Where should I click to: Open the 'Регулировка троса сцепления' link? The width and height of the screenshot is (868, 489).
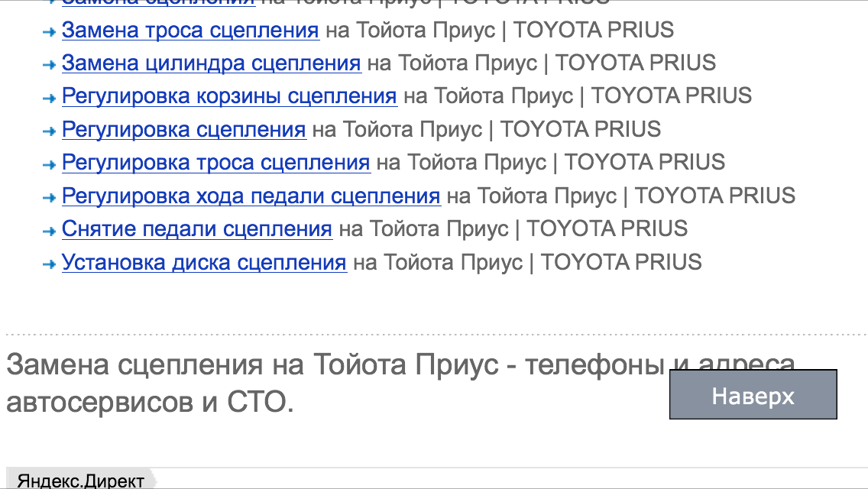point(215,162)
